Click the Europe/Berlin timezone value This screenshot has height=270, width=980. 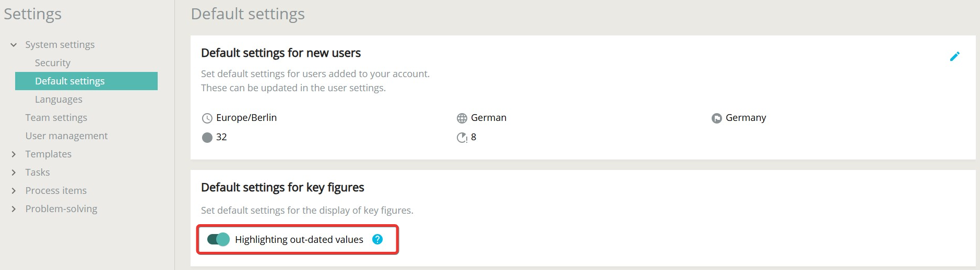pyautogui.click(x=246, y=118)
